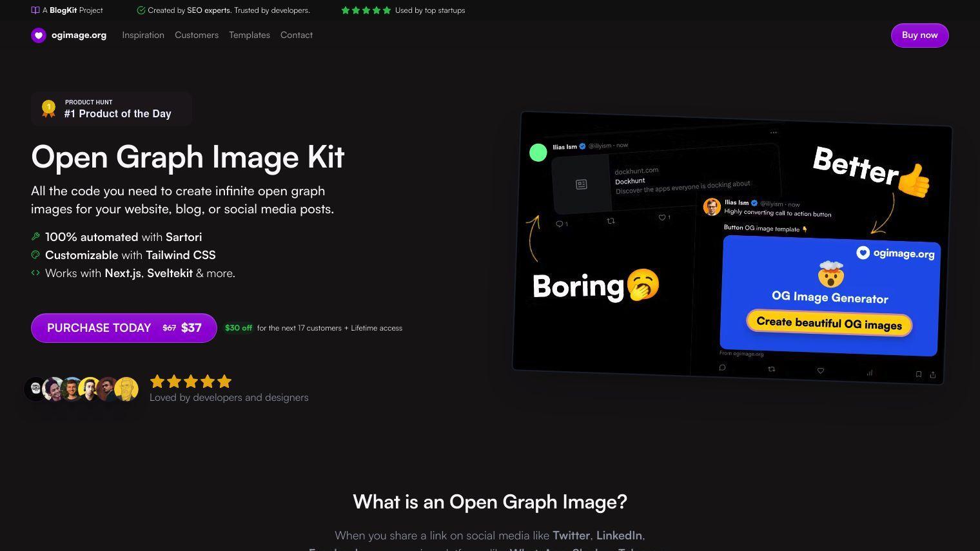Click the like heart icon under boring tweet
This screenshot has width=980, height=551.
(661, 218)
